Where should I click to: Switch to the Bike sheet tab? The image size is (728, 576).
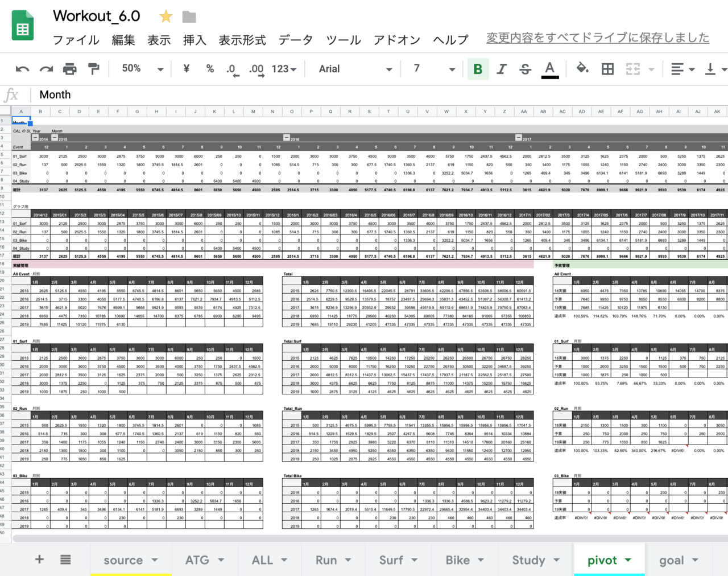[458, 560]
